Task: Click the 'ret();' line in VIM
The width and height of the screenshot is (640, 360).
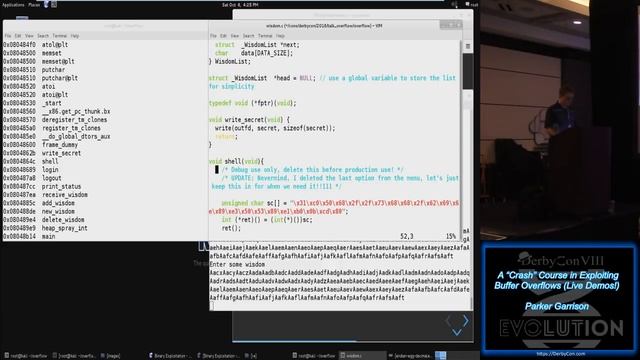Action: 231,228
